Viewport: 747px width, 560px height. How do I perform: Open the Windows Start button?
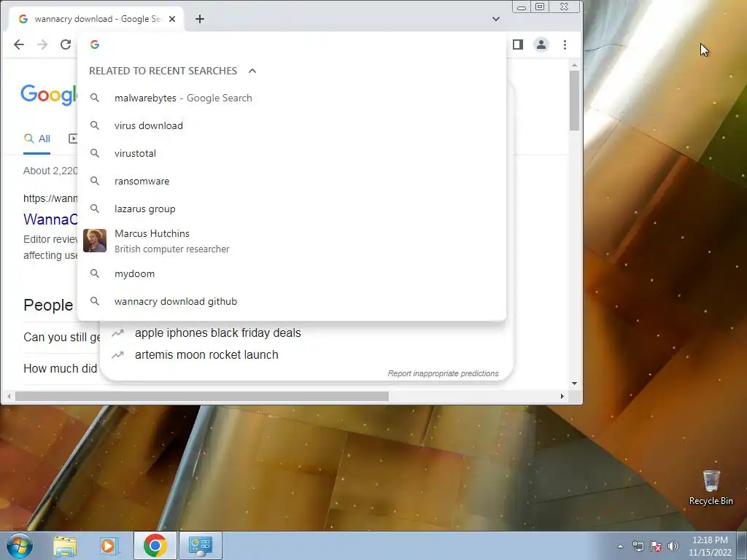point(20,545)
